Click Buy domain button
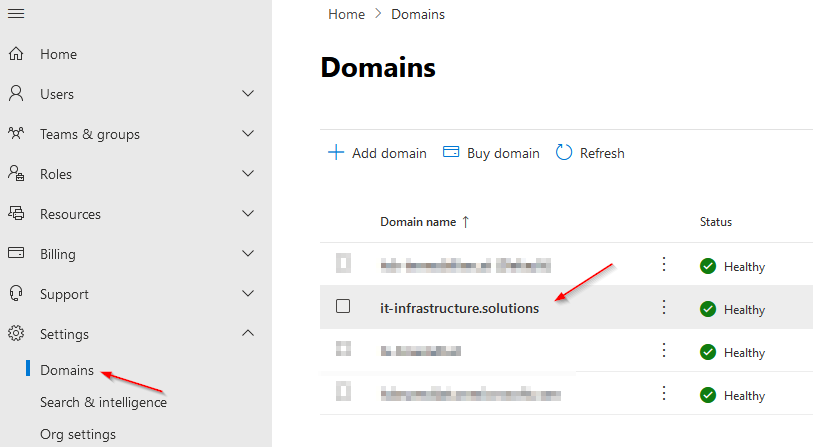813x447 pixels. tap(491, 153)
